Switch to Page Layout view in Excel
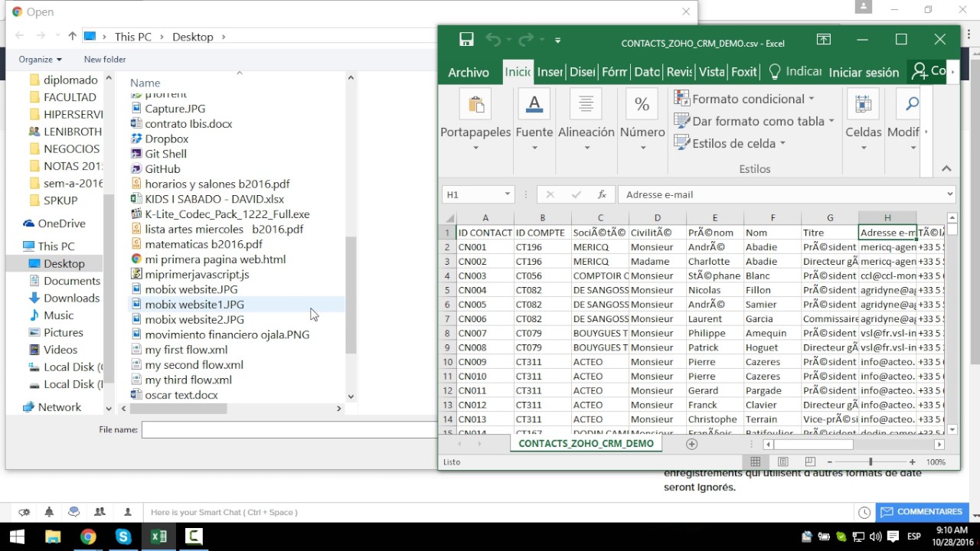Screen dimensions: 980x551 pyautogui.click(x=782, y=462)
